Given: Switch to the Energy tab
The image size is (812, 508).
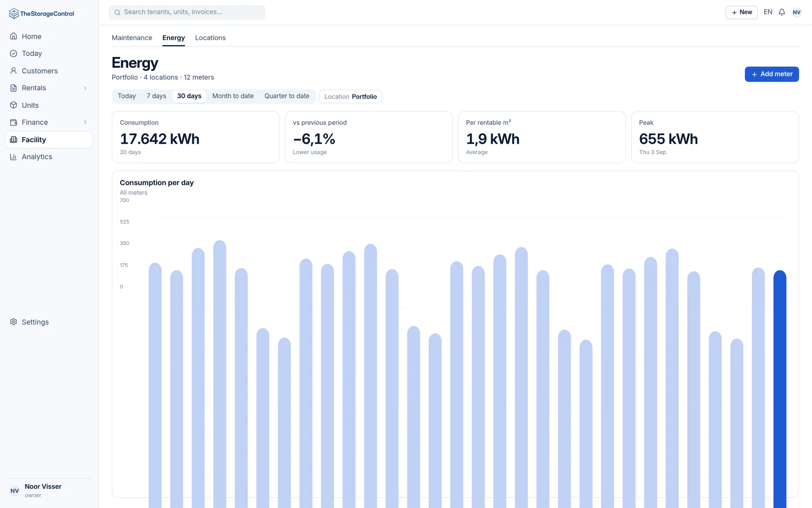Looking at the screenshot, I should pos(174,38).
